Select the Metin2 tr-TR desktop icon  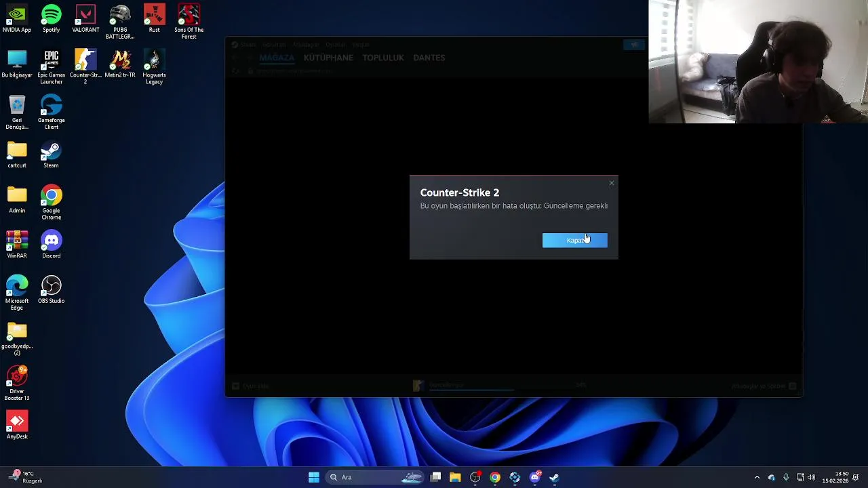tap(120, 64)
